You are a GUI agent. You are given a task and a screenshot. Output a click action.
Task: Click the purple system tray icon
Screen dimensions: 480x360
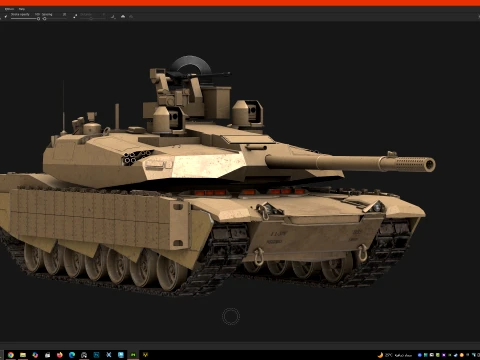tap(444, 355)
